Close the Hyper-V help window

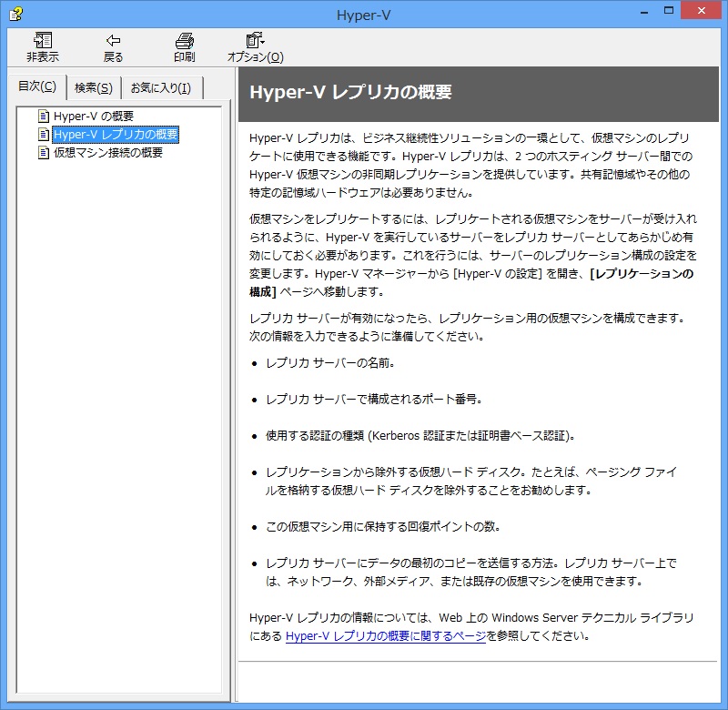701,10
